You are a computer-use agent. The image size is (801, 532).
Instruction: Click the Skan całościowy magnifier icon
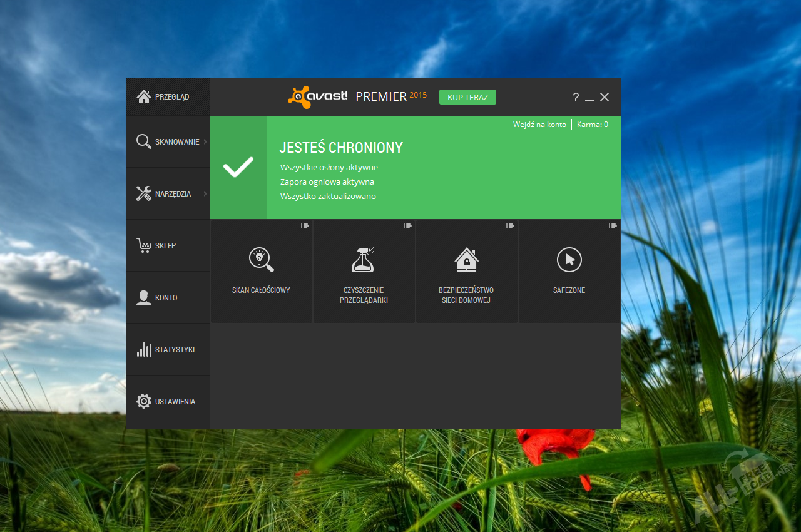click(261, 259)
